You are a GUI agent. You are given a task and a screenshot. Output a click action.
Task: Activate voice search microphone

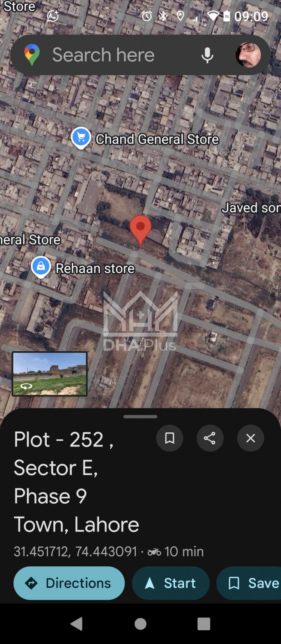click(x=208, y=55)
